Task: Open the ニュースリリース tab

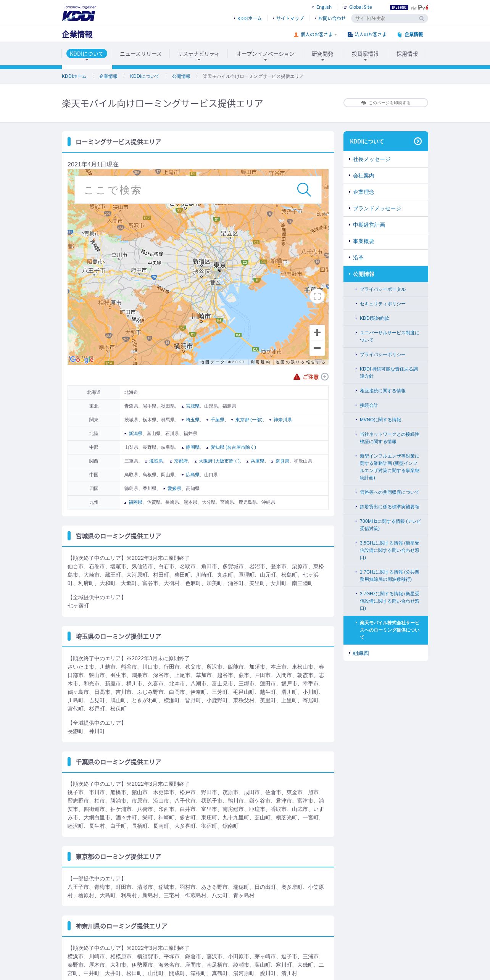Action: (141, 54)
